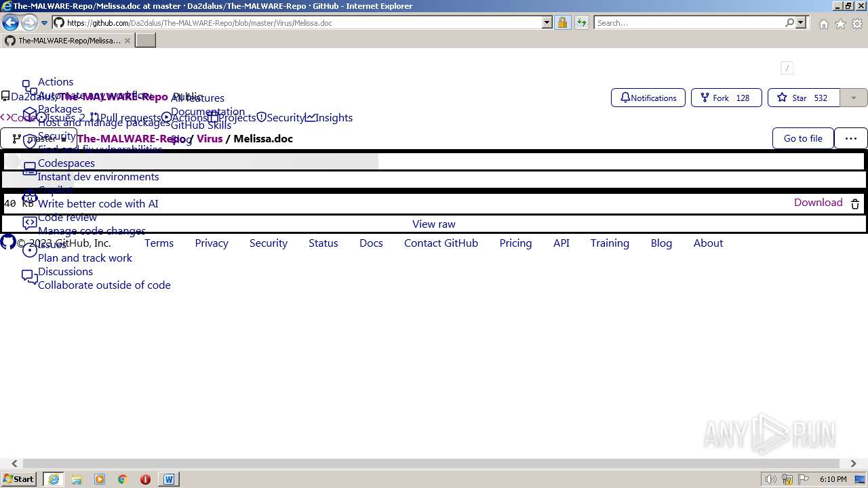Open the Windows Start button

pos(18,479)
